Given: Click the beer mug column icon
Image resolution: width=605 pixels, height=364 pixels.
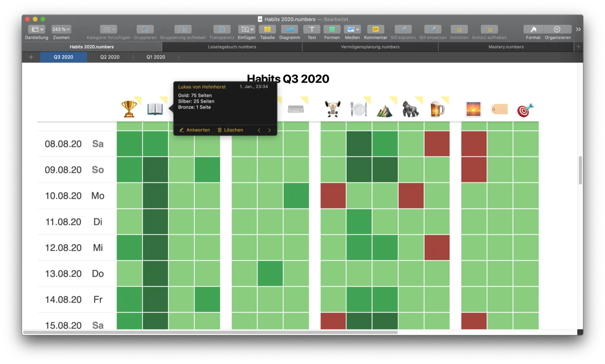Looking at the screenshot, I should pyautogui.click(x=437, y=109).
